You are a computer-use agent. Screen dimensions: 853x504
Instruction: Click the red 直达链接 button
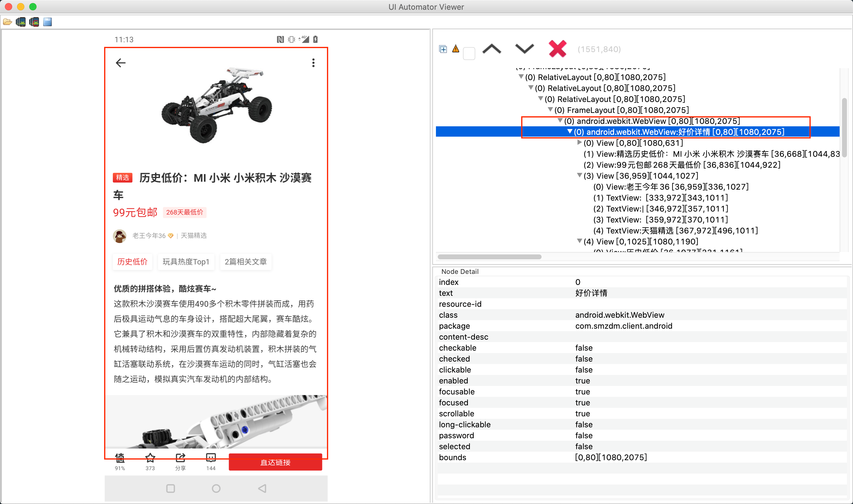(275, 462)
